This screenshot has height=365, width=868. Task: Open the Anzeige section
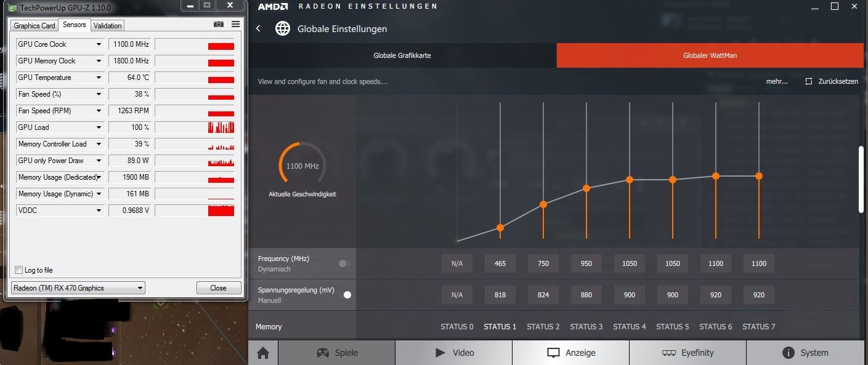(571, 353)
